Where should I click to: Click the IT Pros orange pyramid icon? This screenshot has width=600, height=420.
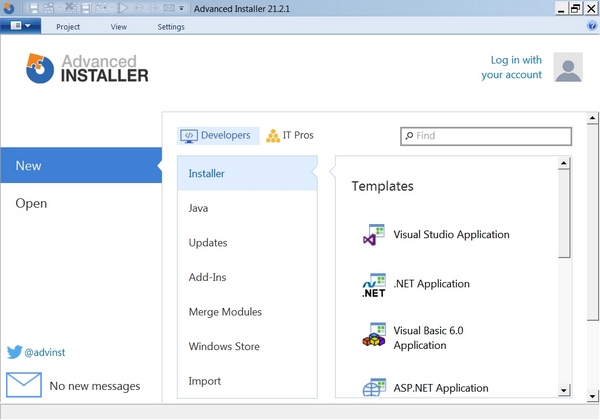[273, 136]
